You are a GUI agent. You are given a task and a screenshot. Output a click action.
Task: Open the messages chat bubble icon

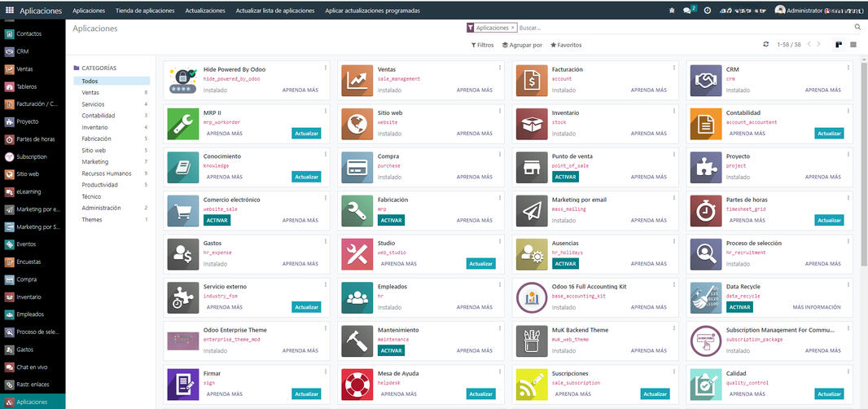[x=687, y=11]
